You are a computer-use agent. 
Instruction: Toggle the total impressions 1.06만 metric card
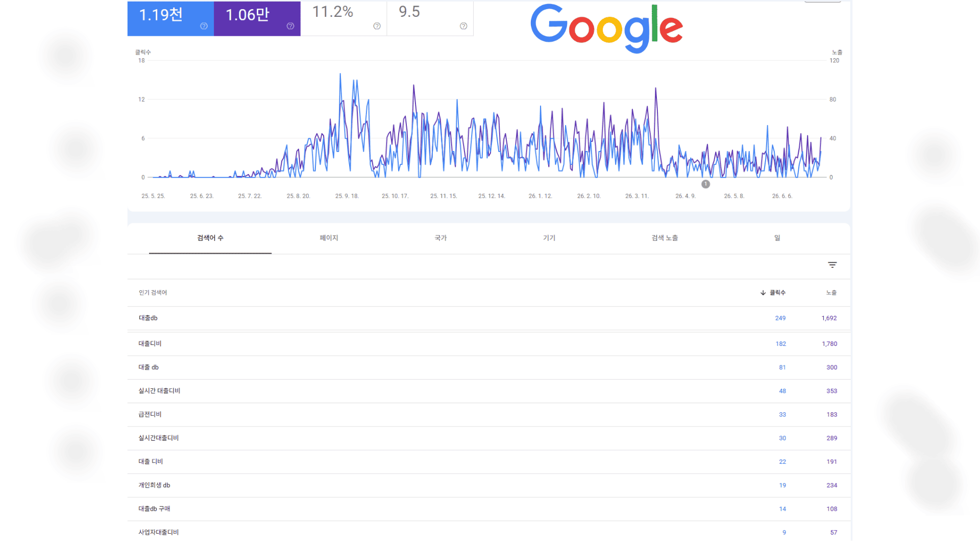[257, 18]
